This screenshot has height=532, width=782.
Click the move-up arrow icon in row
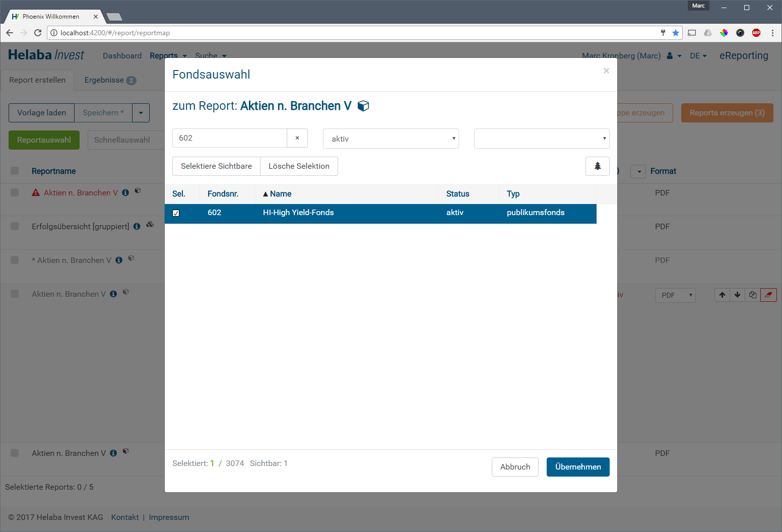coord(722,295)
